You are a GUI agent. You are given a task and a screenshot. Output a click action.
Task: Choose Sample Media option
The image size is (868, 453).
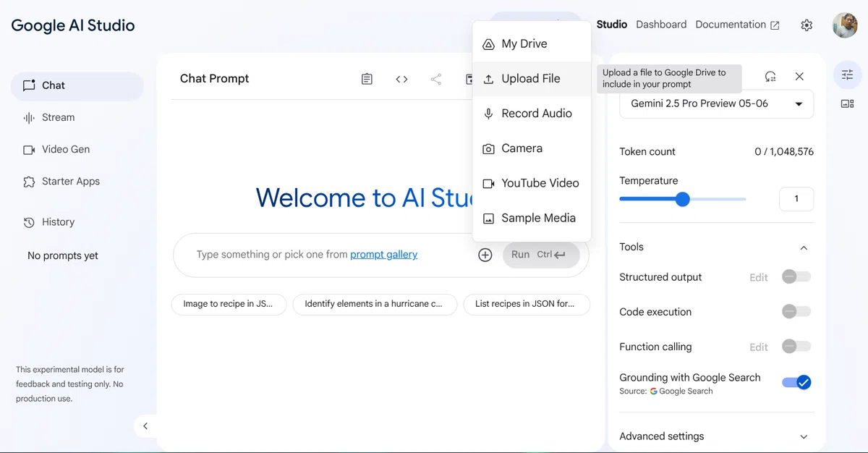point(532,218)
